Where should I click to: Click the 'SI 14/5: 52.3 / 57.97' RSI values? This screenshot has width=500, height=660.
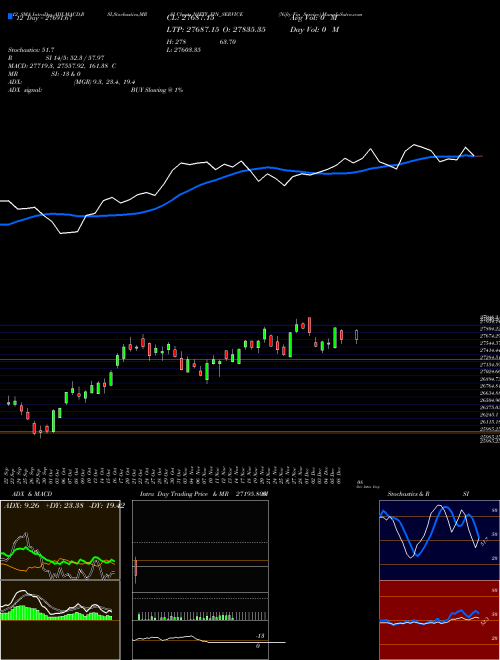77,58
